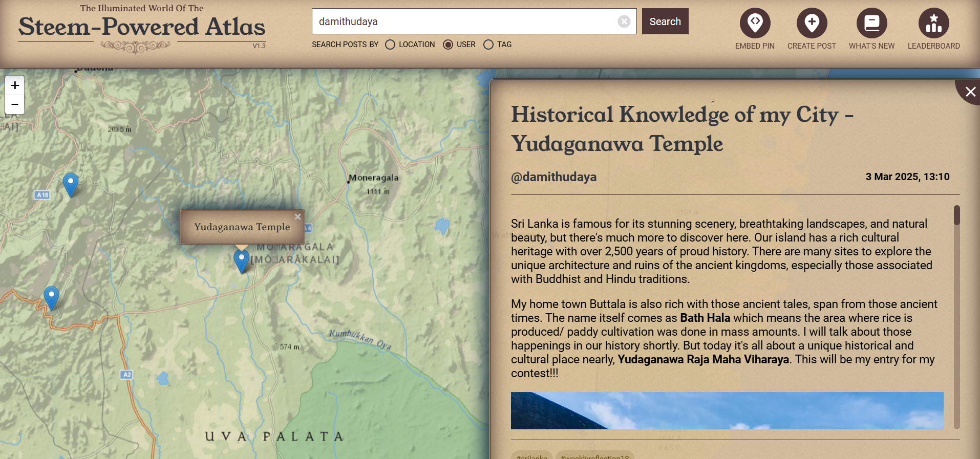This screenshot has width=980, height=459.
Task: Click the post's scrollbar thumb
Action: tap(956, 215)
